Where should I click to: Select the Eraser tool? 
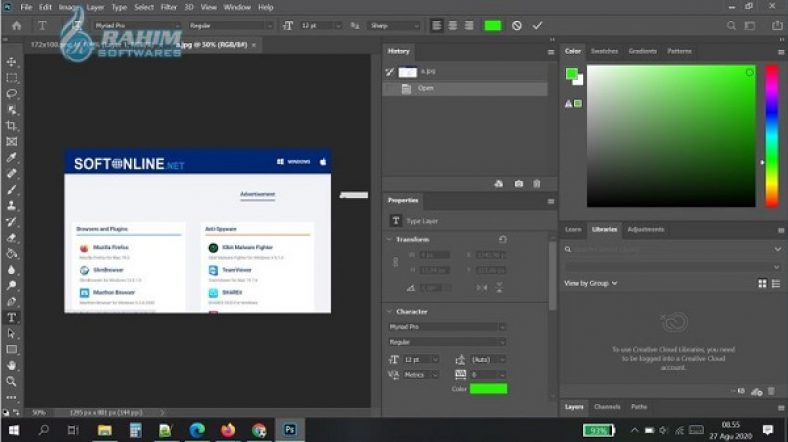tap(12, 238)
